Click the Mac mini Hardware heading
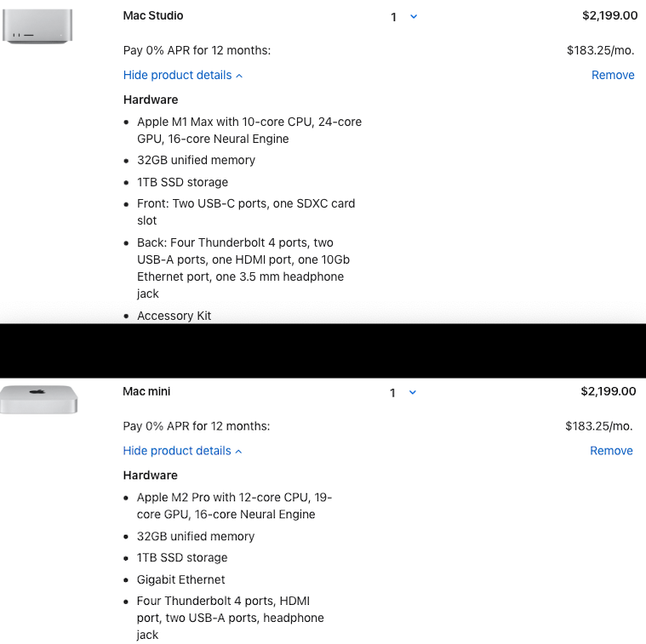646x644 pixels. [150, 476]
